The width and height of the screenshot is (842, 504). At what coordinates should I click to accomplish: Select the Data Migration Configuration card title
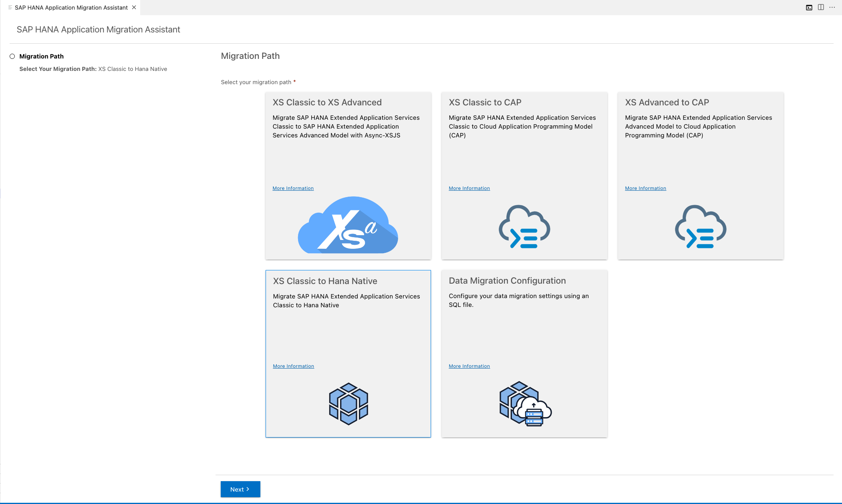[507, 281]
